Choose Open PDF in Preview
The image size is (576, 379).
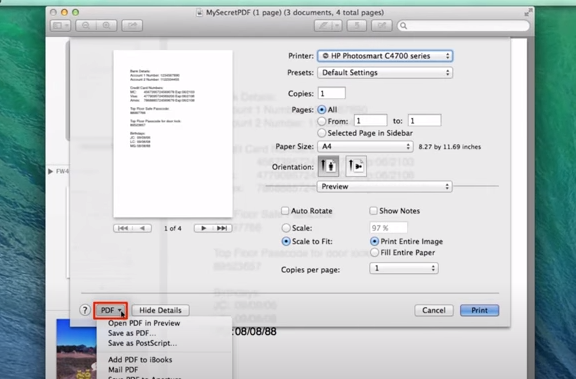(144, 323)
